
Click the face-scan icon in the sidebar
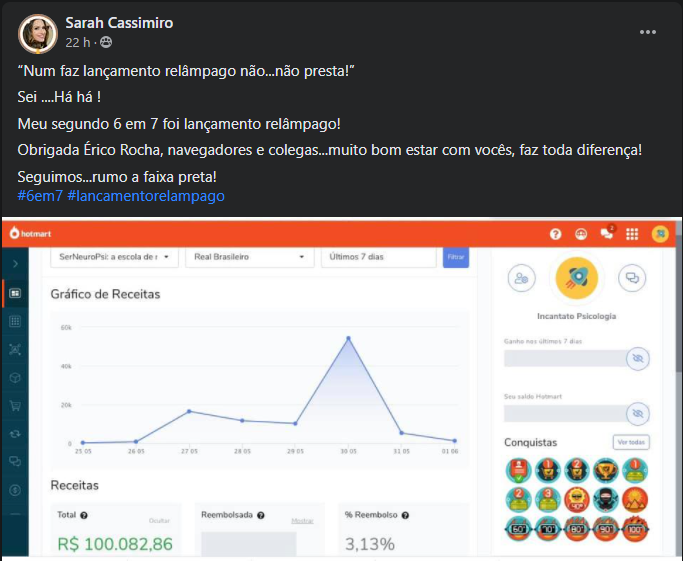point(15,349)
